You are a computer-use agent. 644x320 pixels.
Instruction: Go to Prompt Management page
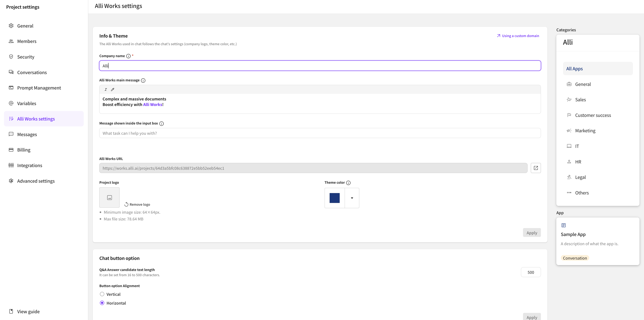pos(39,88)
